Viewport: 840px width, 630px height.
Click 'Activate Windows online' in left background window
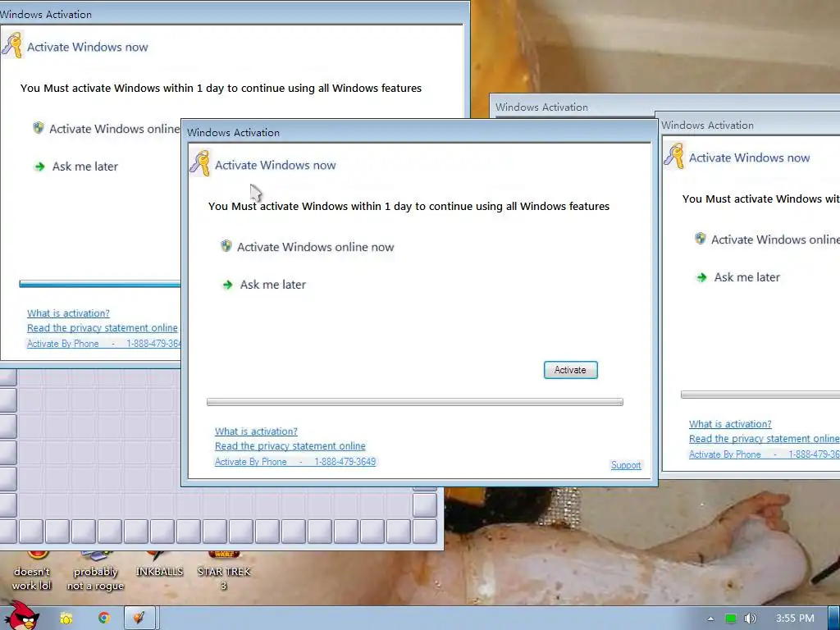click(x=114, y=129)
